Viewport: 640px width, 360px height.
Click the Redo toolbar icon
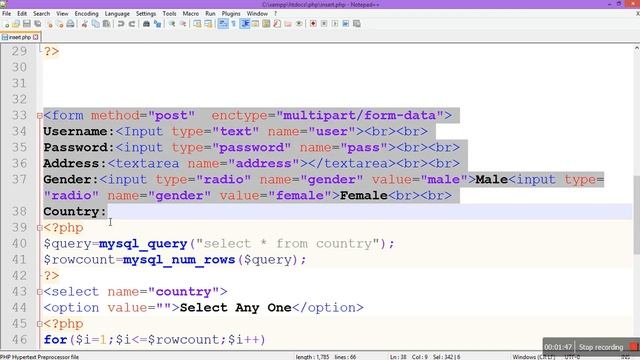pos(131,24)
